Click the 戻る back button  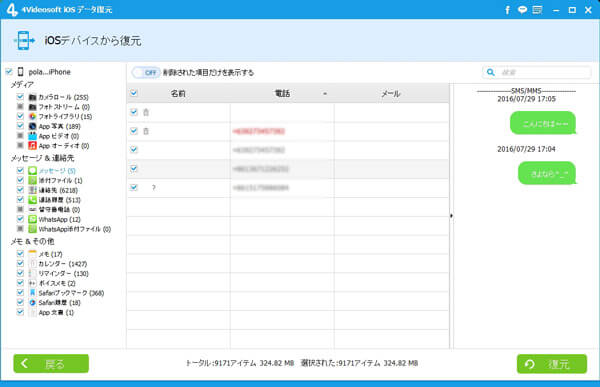tap(51, 364)
